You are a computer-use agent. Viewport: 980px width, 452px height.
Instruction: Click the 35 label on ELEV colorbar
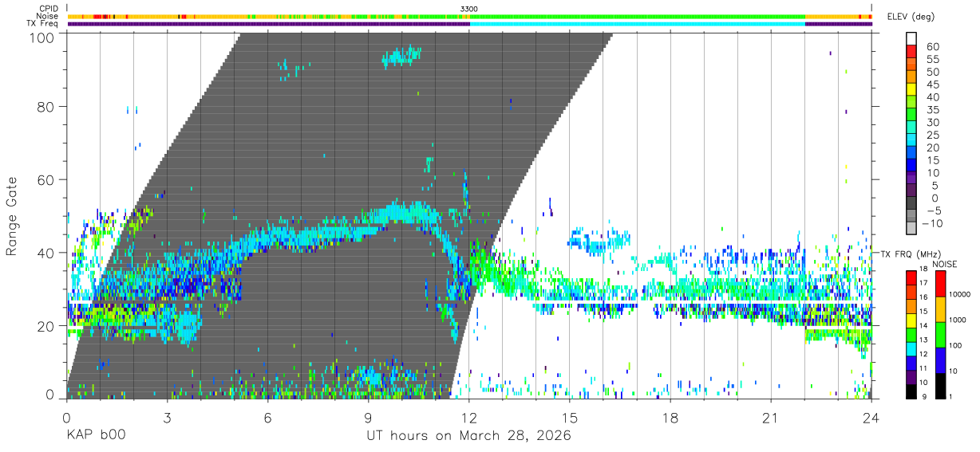pyautogui.click(x=933, y=109)
